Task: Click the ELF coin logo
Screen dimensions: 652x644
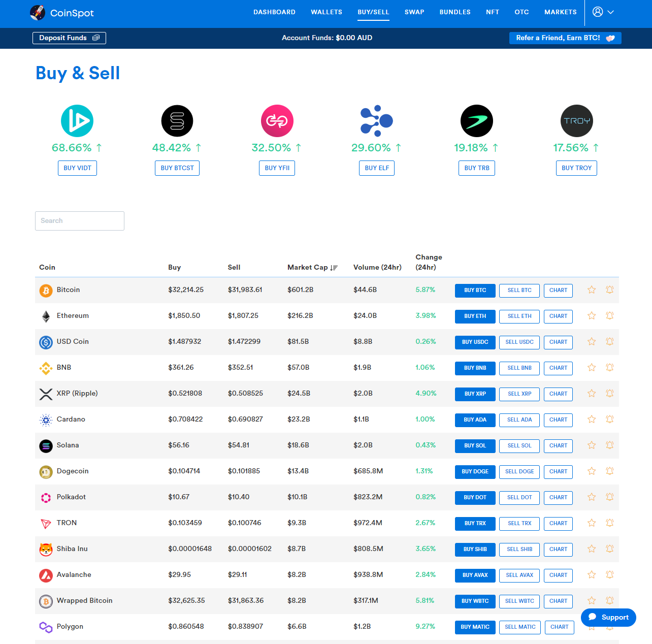Action: (x=377, y=121)
